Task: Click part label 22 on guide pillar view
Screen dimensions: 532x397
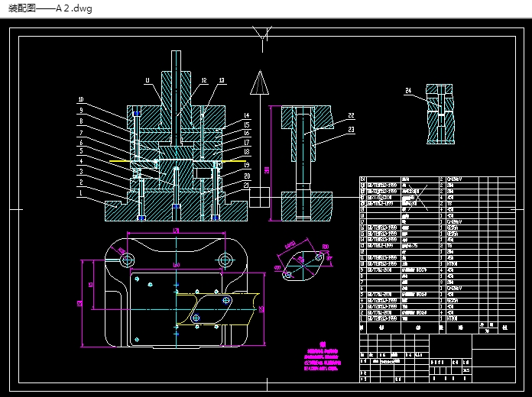Action: tap(351, 115)
